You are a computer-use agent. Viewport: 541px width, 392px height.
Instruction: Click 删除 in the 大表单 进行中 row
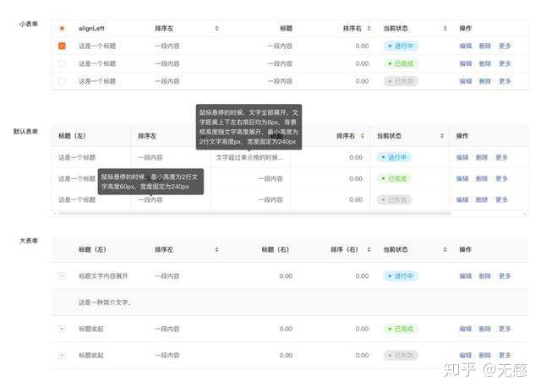484,275
